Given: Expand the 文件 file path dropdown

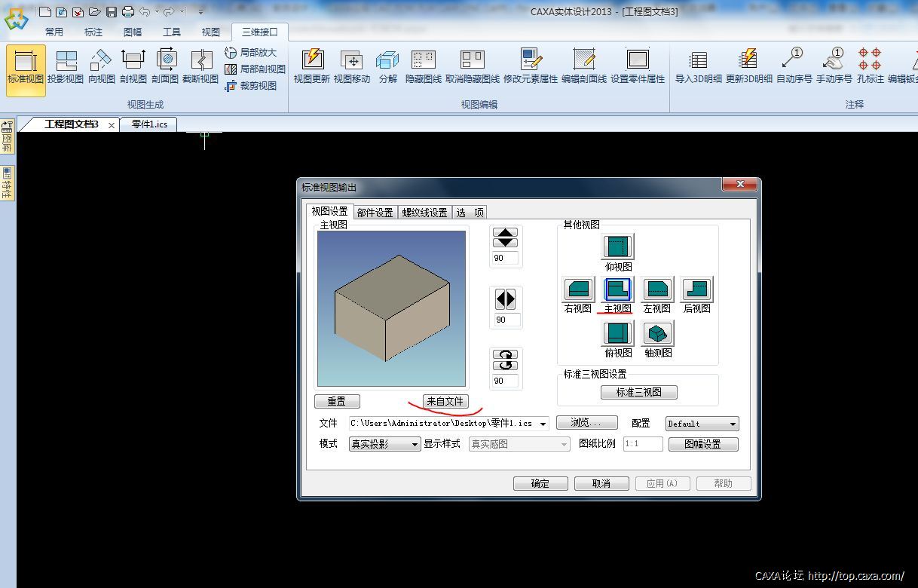Looking at the screenshot, I should coord(543,424).
